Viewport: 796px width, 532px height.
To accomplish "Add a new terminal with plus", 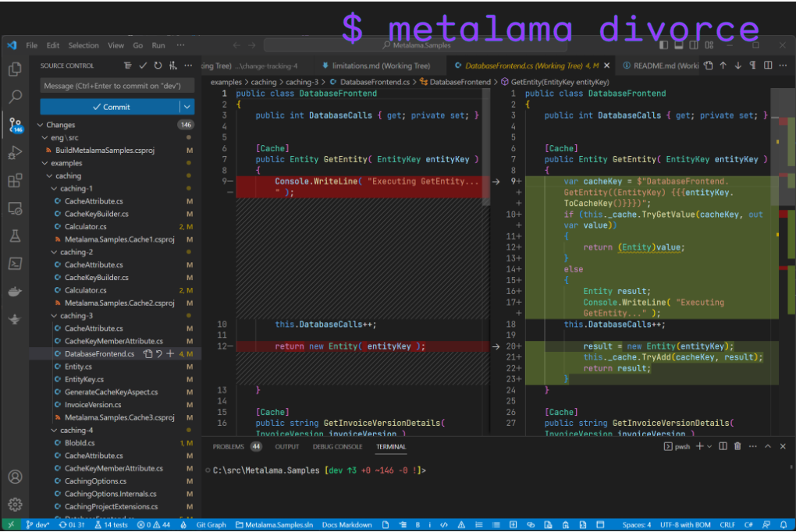I will (x=700, y=446).
